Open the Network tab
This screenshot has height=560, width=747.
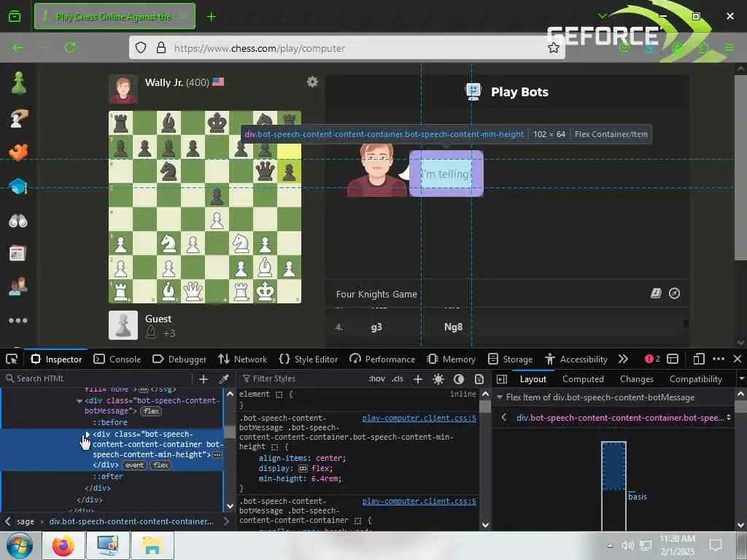click(242, 359)
